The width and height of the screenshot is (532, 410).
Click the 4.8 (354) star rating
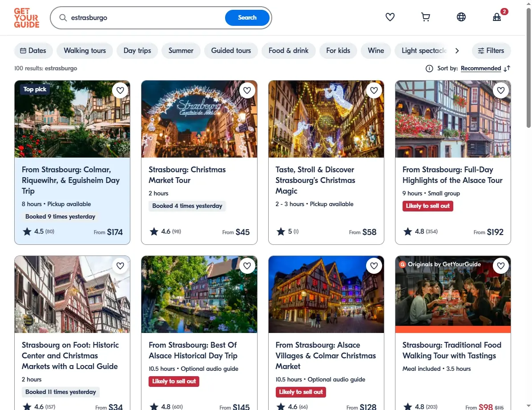420,231
